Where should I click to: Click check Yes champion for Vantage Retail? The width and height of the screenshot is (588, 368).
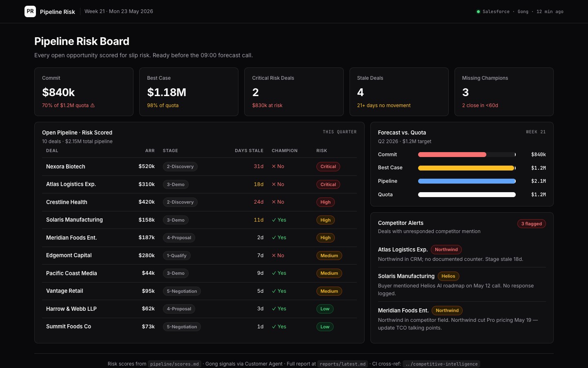coord(279,291)
